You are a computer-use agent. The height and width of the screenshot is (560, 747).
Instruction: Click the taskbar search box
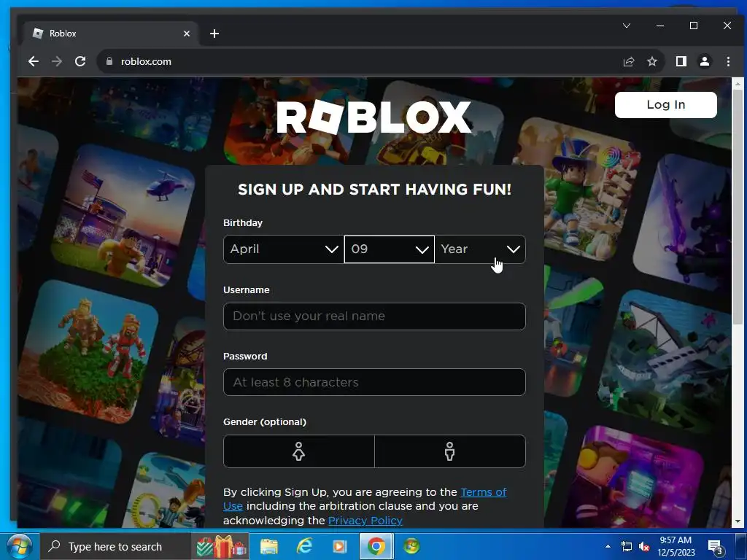116,547
